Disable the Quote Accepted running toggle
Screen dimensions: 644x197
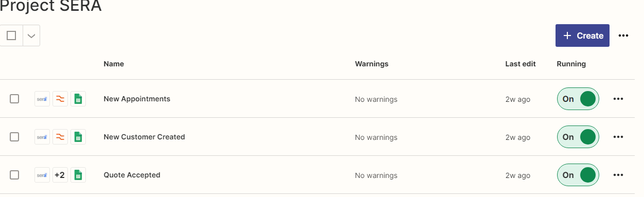tap(578, 175)
